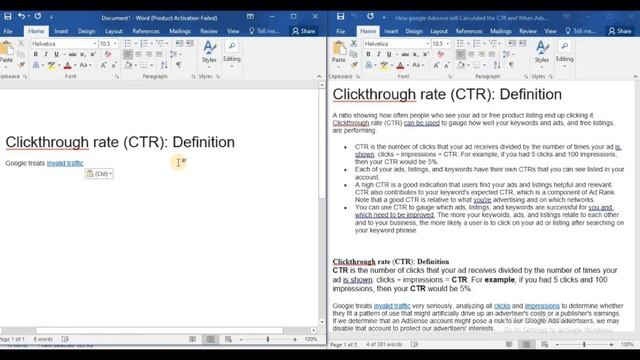Click Bold in the left Word window

(36, 54)
